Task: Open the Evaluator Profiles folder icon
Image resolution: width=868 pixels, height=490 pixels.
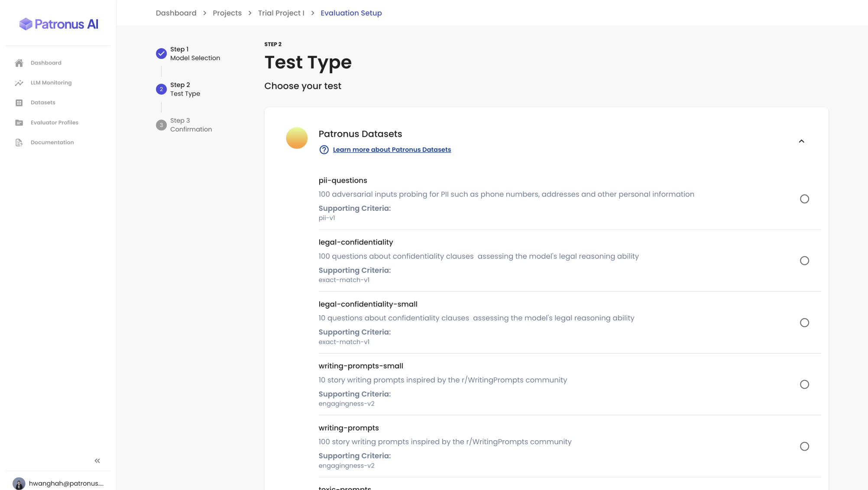Action: point(19,123)
